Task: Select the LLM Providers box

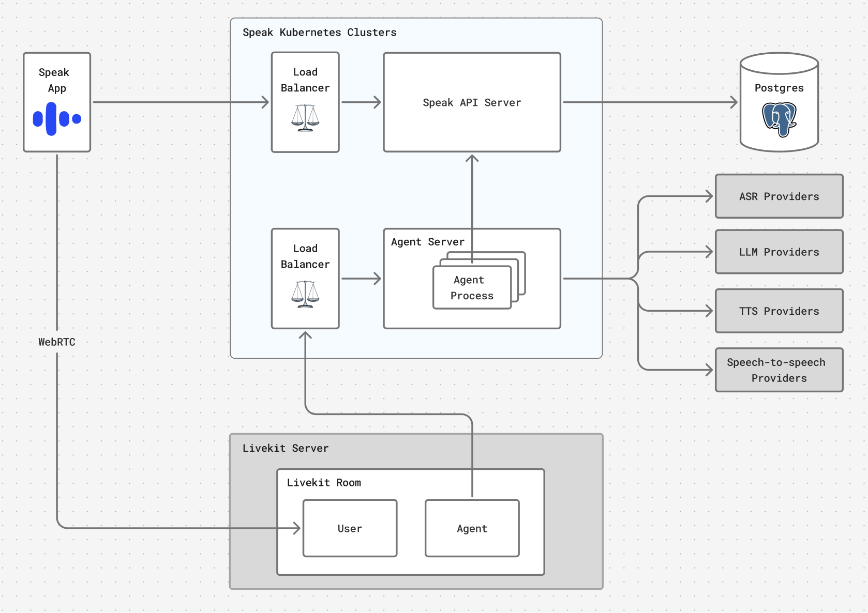Action: click(779, 252)
